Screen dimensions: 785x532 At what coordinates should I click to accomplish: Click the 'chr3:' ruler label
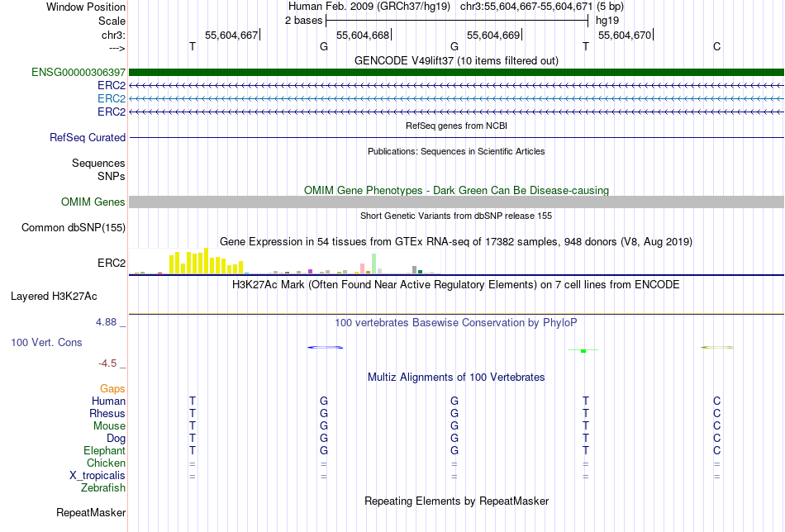pyautogui.click(x=114, y=35)
